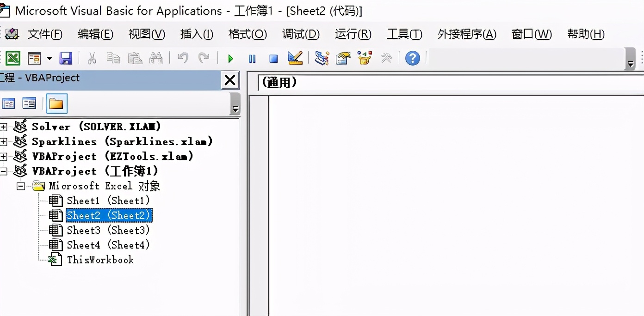
Task: Select Sheet4 (Sheet4) in the tree
Action: pyautogui.click(x=108, y=245)
